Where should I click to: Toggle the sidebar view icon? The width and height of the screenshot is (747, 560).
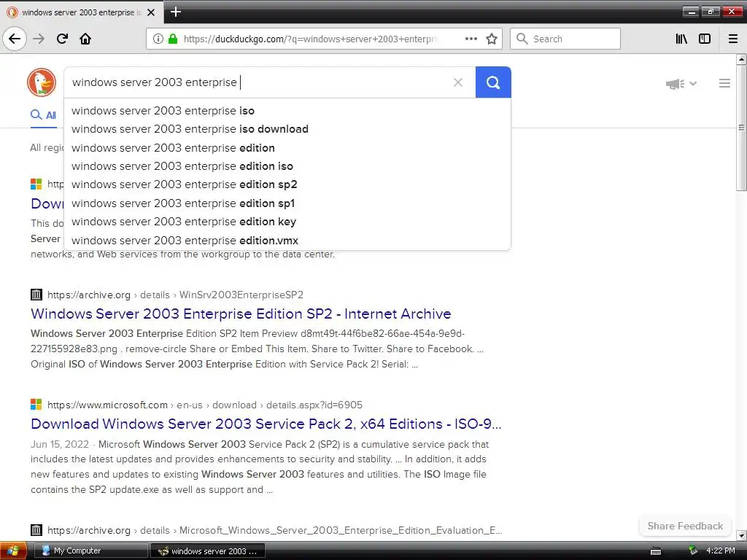click(705, 39)
